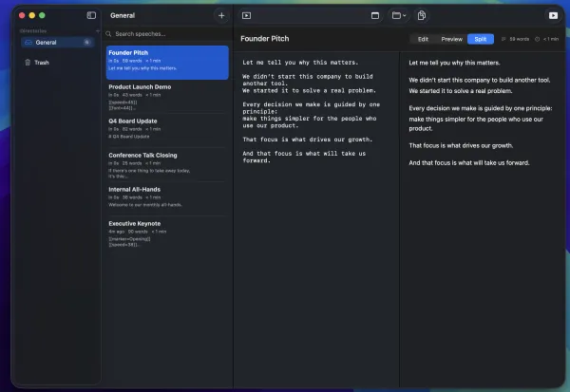The width and height of the screenshot is (570, 392).
Task: Click the window layout icon in toolbar
Action: click(375, 15)
